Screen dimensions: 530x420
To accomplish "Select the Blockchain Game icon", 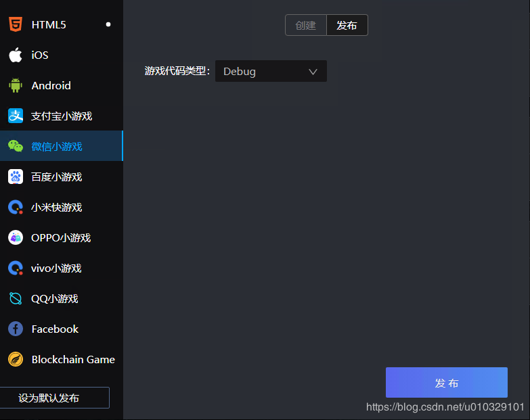I will (x=15, y=360).
